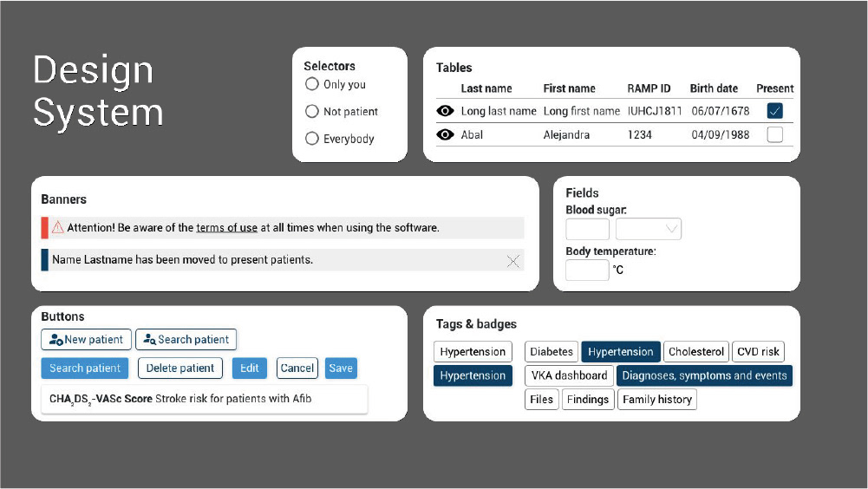This screenshot has width=868, height=489.
Task: Click the eye icon beside Abal row
Action: [445, 134]
